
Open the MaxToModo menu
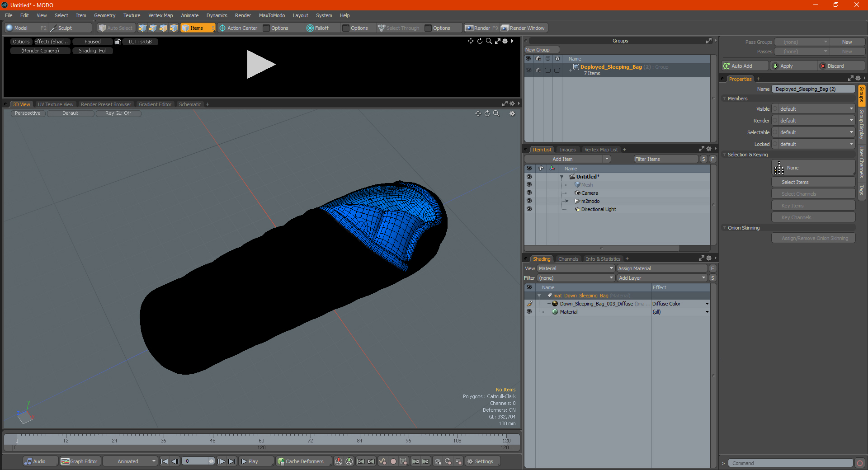tap(272, 15)
